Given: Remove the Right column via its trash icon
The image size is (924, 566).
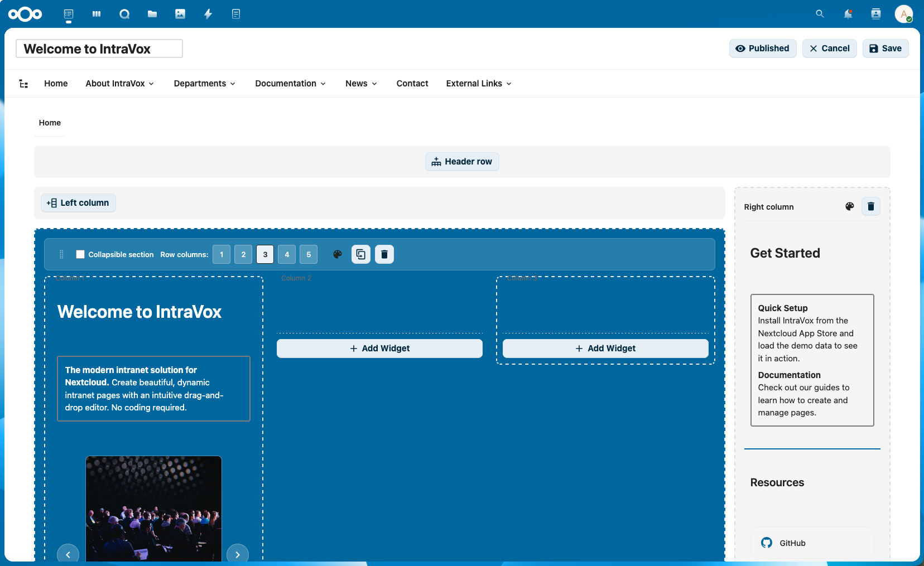Looking at the screenshot, I should coord(870,206).
